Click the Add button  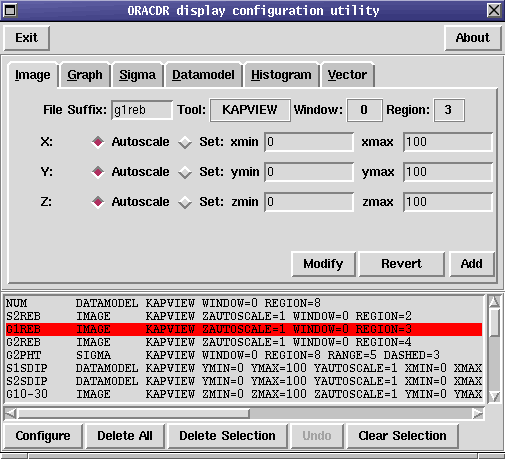coord(472,264)
